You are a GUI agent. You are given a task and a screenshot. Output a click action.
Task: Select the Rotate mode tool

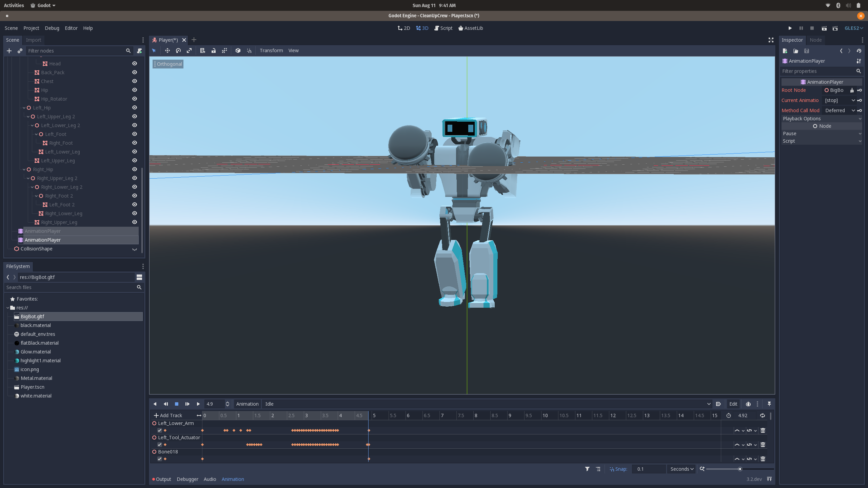pyautogui.click(x=178, y=50)
